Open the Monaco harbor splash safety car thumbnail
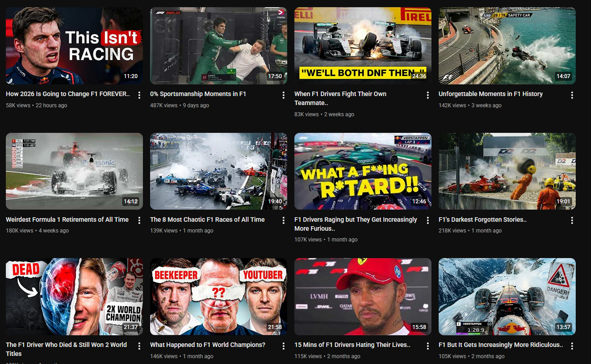The image size is (591, 364). click(x=507, y=46)
